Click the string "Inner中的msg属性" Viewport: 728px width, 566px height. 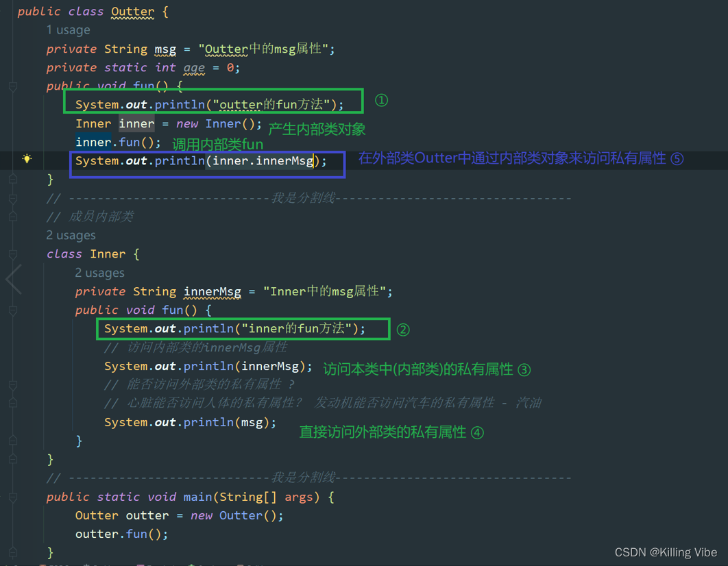click(324, 292)
